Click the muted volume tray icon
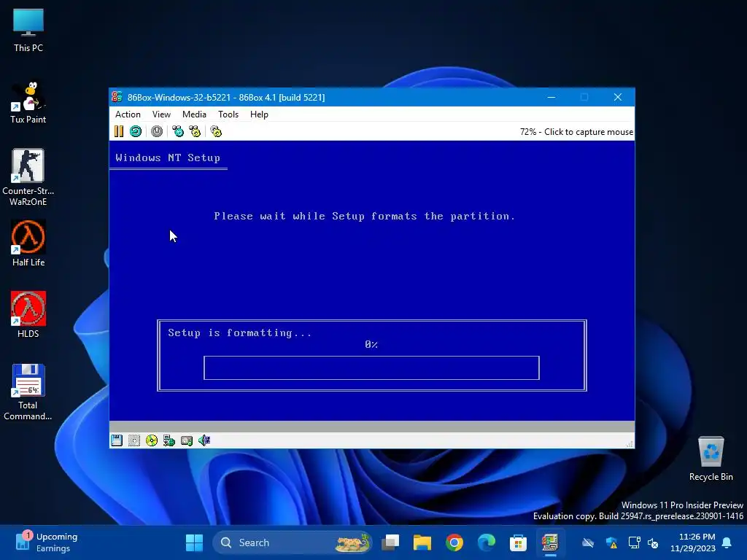The height and width of the screenshot is (560, 747). click(653, 542)
